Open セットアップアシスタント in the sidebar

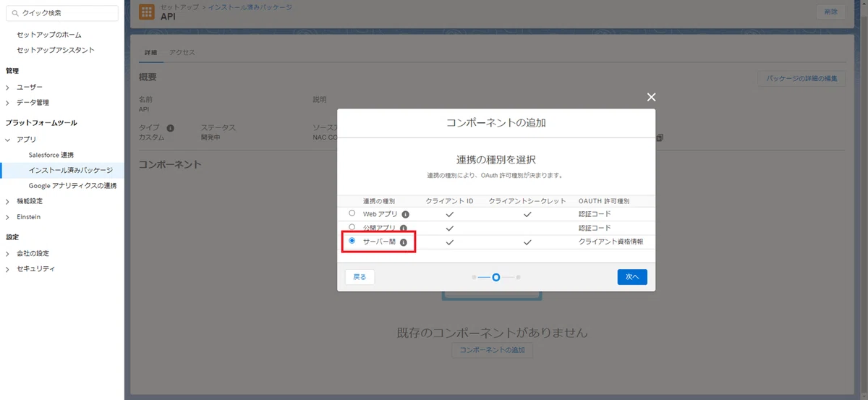point(56,50)
